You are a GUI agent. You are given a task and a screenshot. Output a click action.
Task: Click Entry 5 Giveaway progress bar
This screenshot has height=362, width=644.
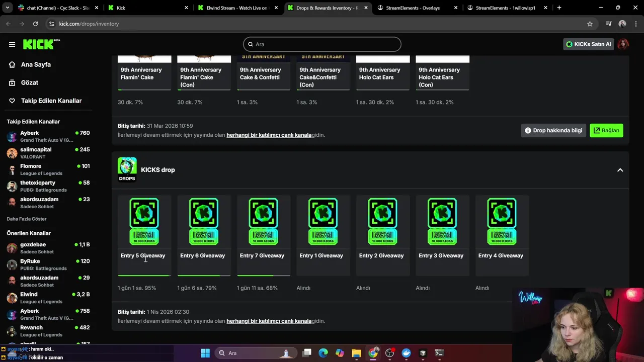[x=144, y=276]
